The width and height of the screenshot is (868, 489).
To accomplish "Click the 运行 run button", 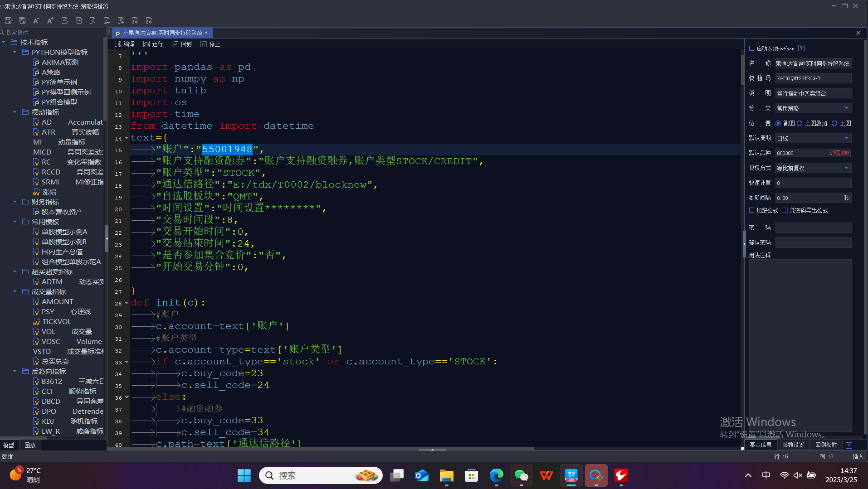I will pyautogui.click(x=153, y=44).
